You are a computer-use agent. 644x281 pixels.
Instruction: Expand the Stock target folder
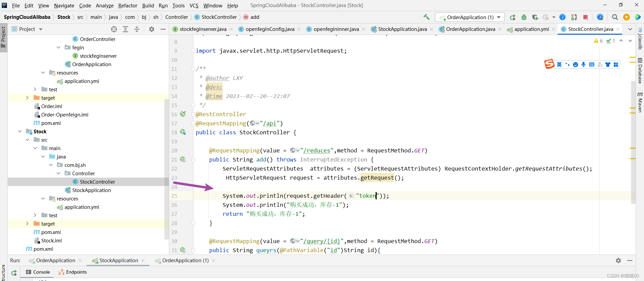click(28, 224)
